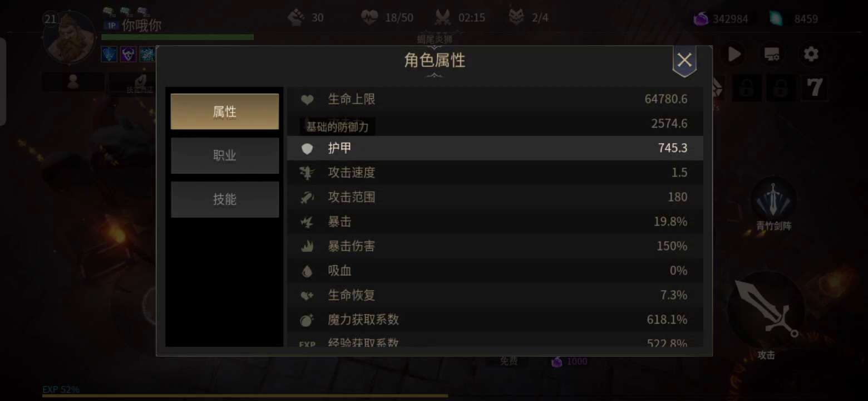This screenshot has height=401, width=868.
Task: Click the 攻击速度 stat row
Action: (495, 173)
